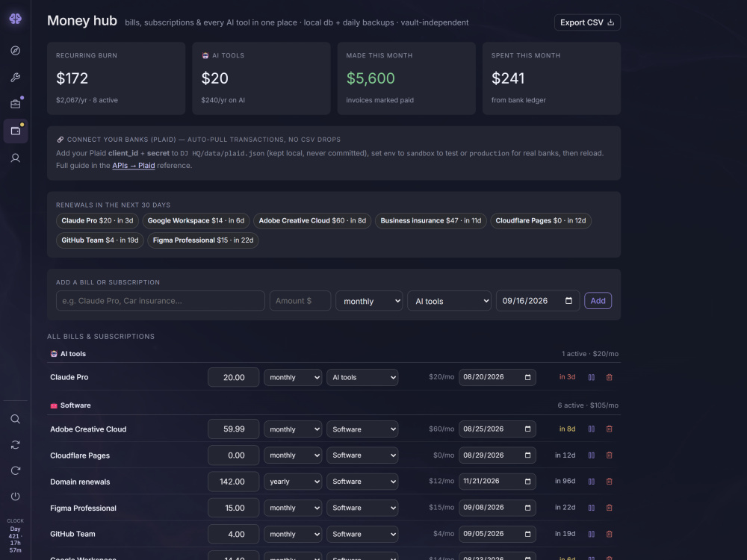Delete the GitHub Team row

tap(609, 534)
